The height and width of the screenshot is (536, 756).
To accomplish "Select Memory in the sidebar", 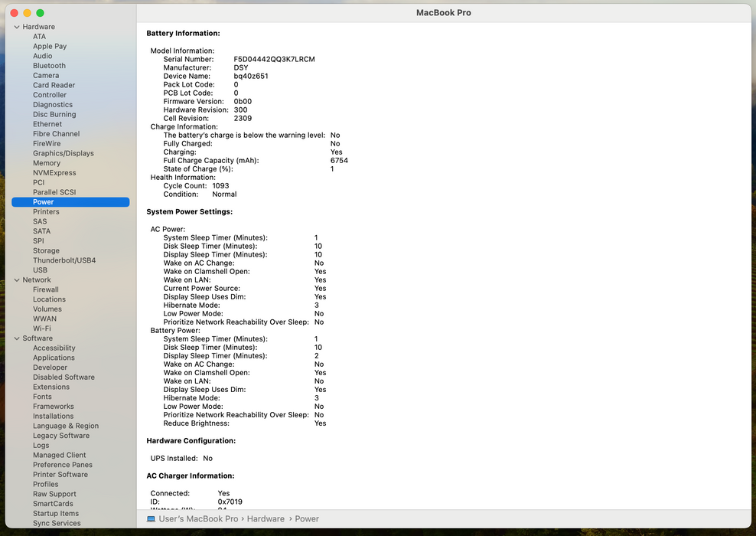I will (x=46, y=163).
